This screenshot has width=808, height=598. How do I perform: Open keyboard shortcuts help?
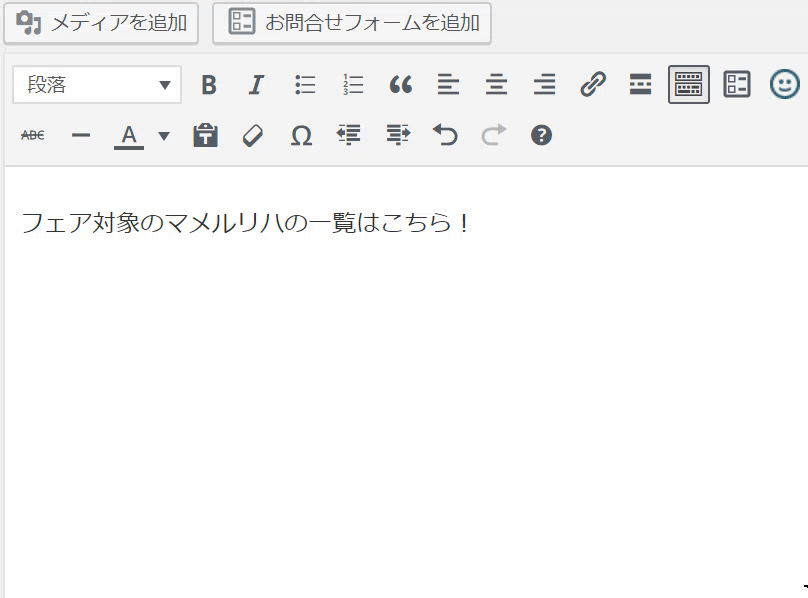[541, 135]
